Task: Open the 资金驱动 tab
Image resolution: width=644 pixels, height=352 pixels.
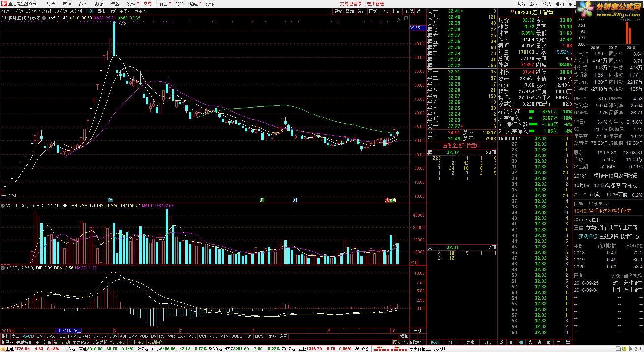Action: [62, 342]
